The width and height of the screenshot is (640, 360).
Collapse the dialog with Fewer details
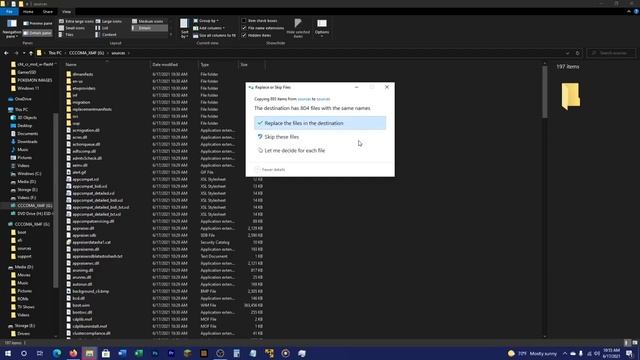coord(270,169)
